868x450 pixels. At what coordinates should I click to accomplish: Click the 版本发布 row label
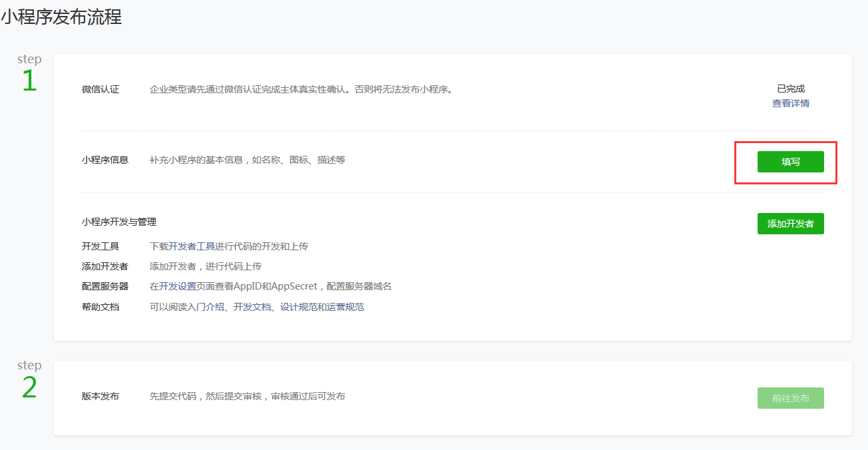click(x=100, y=396)
